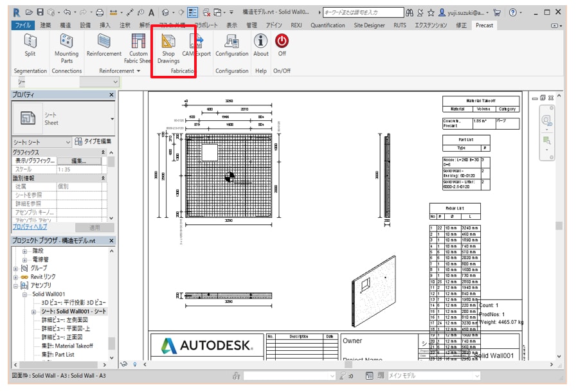Viewport: 576px width, 392px height.
Task: Select シート: Solid Wall001 - シート in browser
Action: click(73, 311)
